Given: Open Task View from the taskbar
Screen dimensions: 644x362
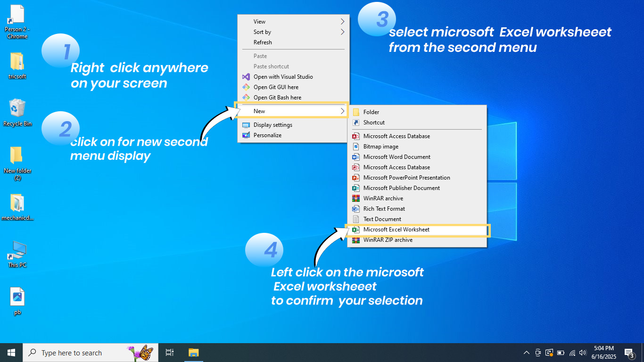Looking at the screenshot, I should point(169,352).
